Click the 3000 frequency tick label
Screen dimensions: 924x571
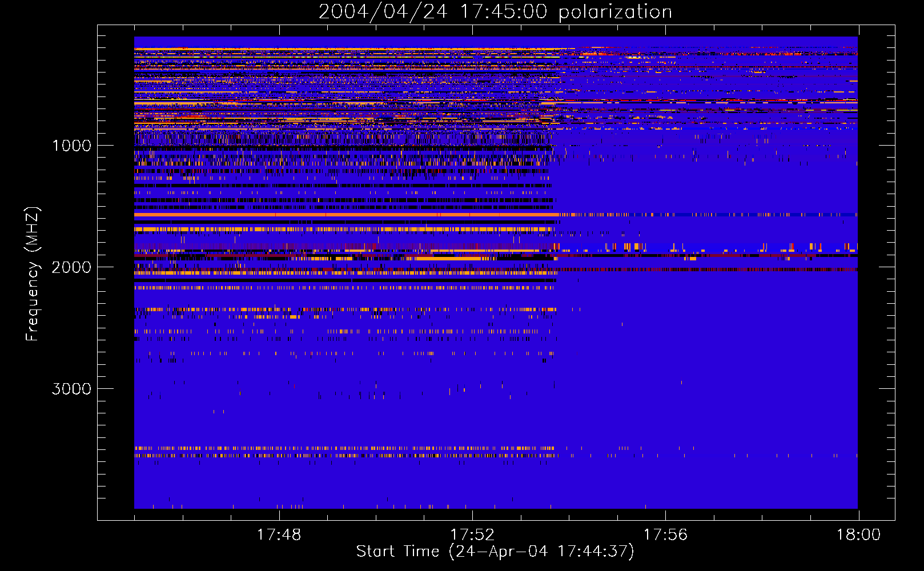click(71, 389)
